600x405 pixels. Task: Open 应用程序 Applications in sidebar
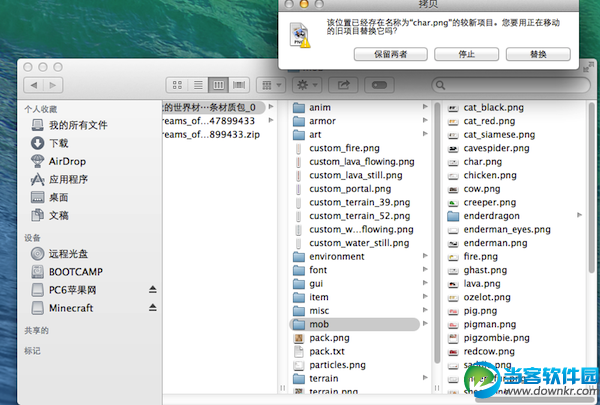coord(59,179)
